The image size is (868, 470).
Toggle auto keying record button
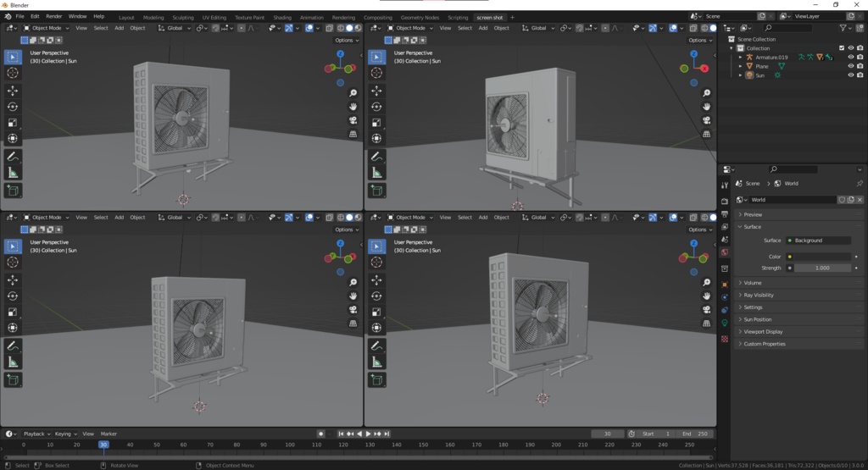[320, 434]
